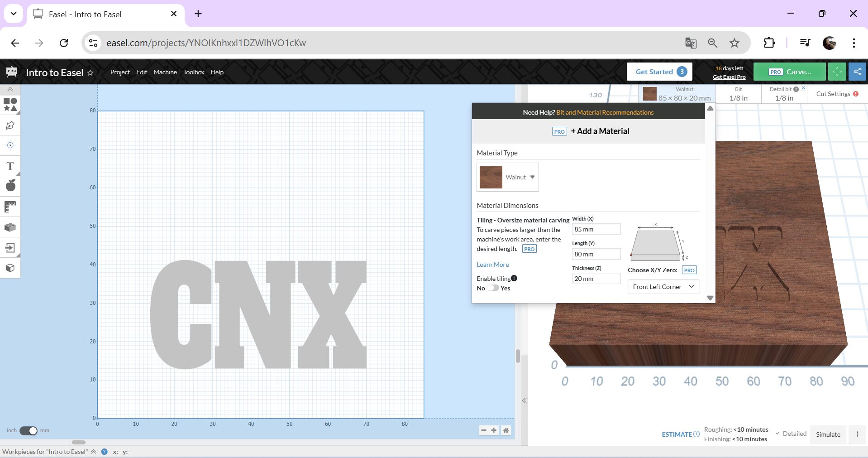Open Bit and Material Recommendations link
This screenshot has height=458, width=868.
click(605, 112)
